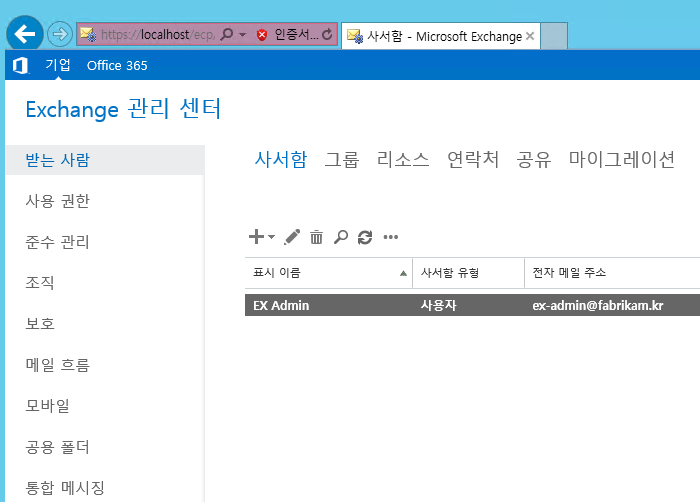Click the 사용자 mailbox type cell
This screenshot has height=502, width=700.
pos(438,305)
